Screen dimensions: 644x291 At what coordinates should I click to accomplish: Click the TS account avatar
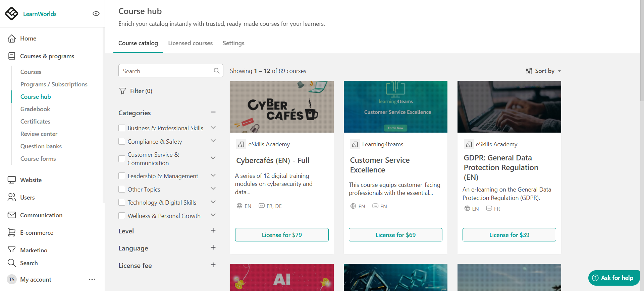pyautogui.click(x=12, y=279)
